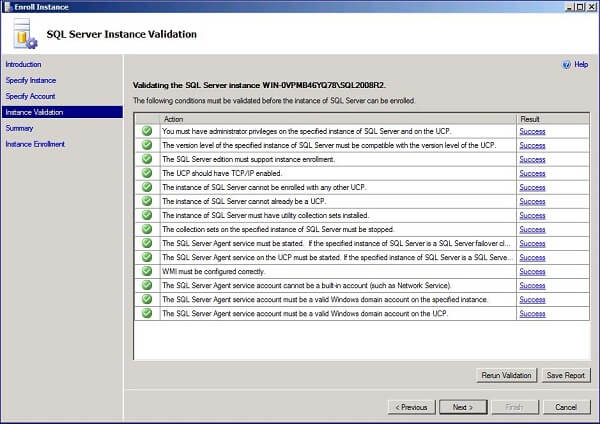Viewport: 600px width, 424px height.
Task: Click green check for 'cannot be enrolled with any other UCP'
Action: [147, 187]
